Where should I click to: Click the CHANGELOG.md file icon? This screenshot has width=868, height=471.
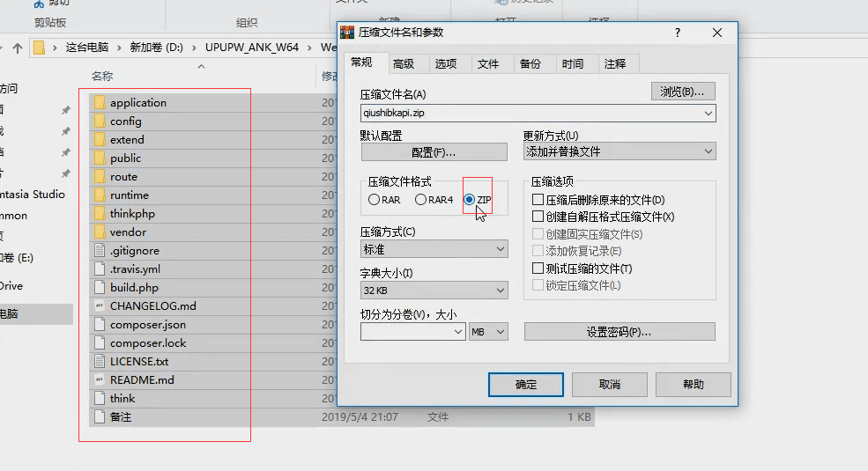point(100,305)
